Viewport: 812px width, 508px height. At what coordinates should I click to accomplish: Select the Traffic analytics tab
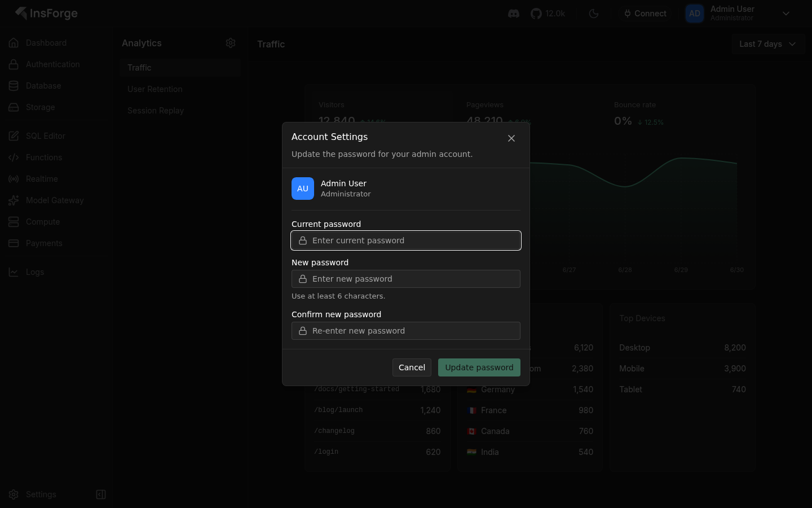[x=180, y=68]
